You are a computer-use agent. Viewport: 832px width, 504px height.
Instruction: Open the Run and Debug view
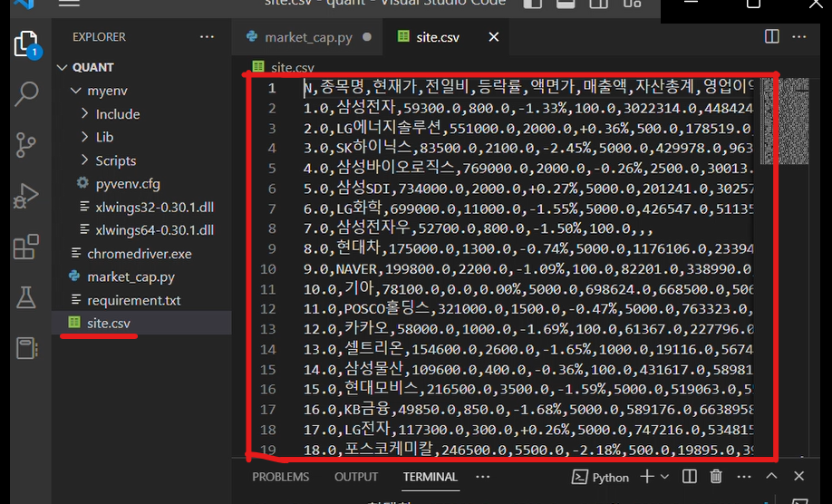[x=26, y=196]
